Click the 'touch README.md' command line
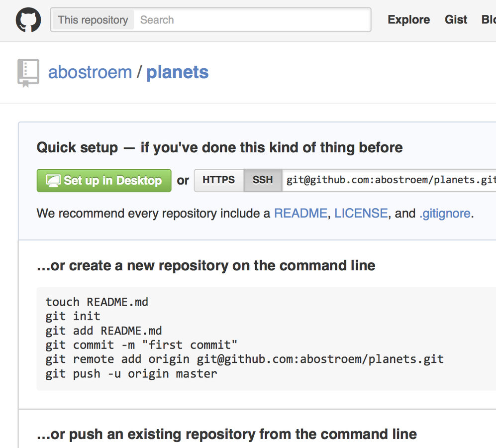The width and height of the screenshot is (496, 448). click(97, 302)
